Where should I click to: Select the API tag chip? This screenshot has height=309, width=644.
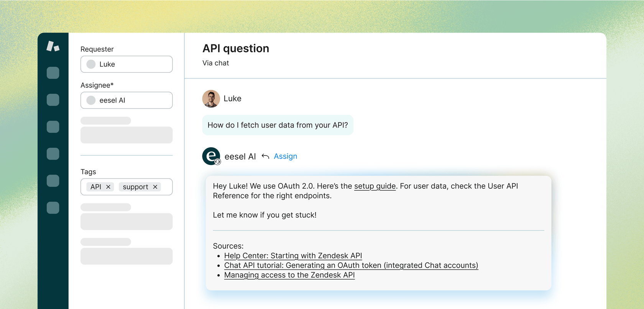[x=96, y=187]
